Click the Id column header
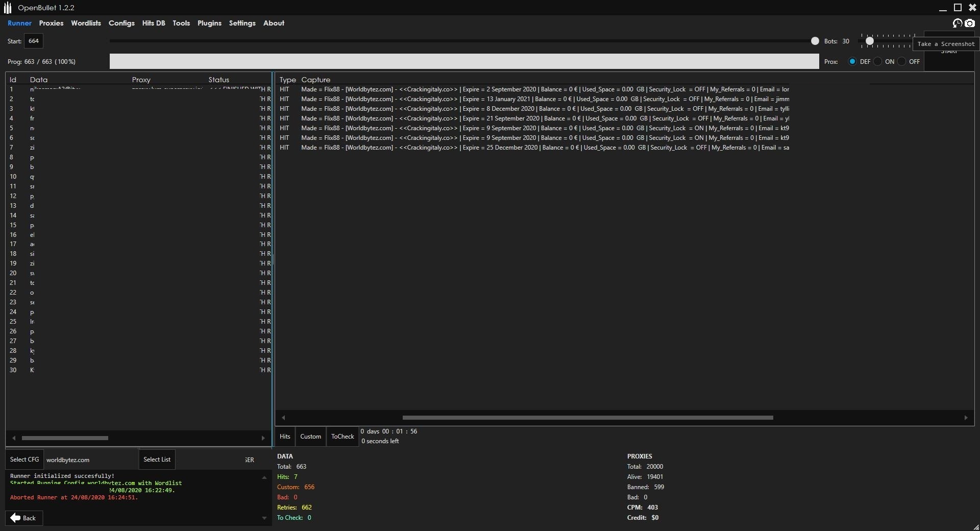The image size is (980, 531). [x=13, y=80]
